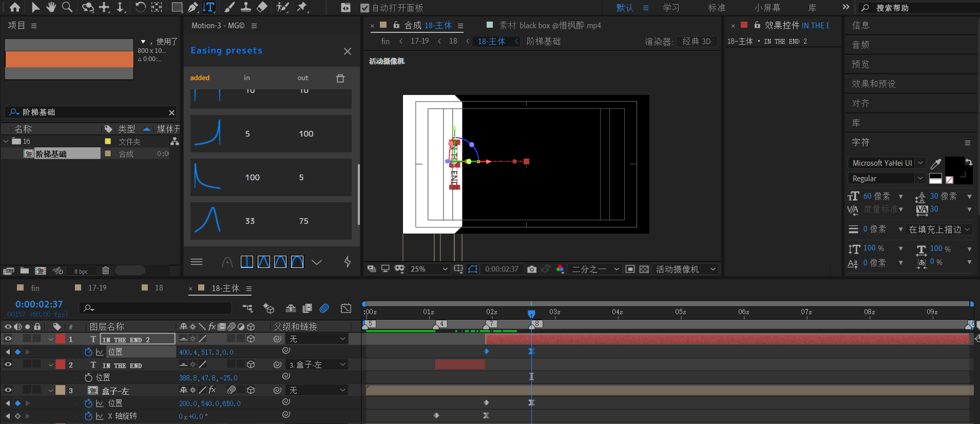
Task: Click the eyedropper in the Character panel
Action: (936, 163)
